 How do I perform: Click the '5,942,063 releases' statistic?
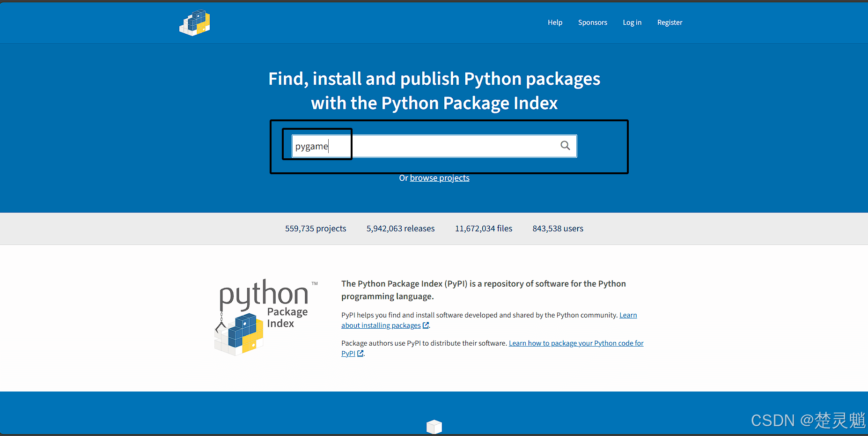point(400,229)
